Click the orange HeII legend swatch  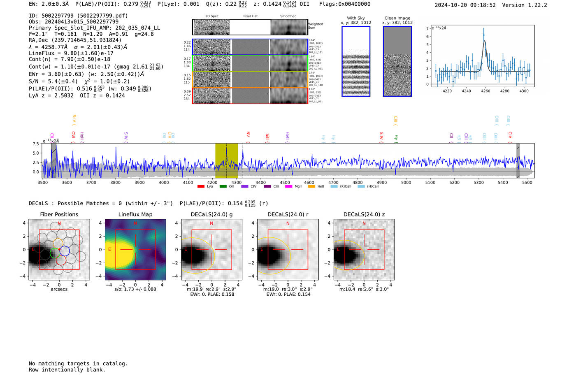(x=311, y=186)
